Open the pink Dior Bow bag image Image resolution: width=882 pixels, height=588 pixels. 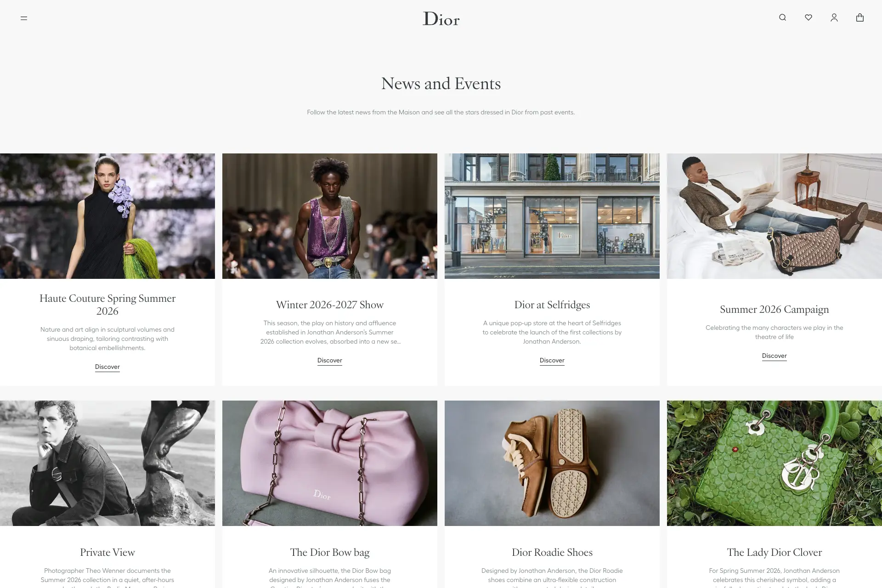(330, 463)
